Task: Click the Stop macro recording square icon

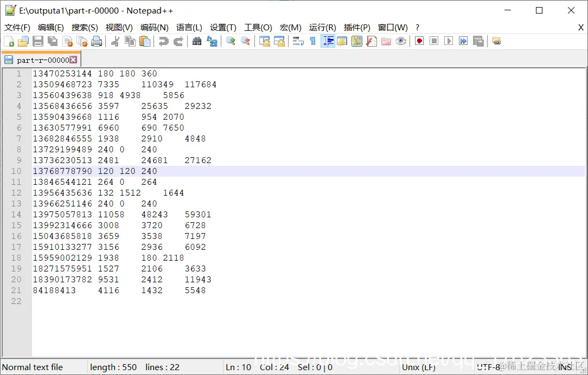Action: click(x=434, y=41)
